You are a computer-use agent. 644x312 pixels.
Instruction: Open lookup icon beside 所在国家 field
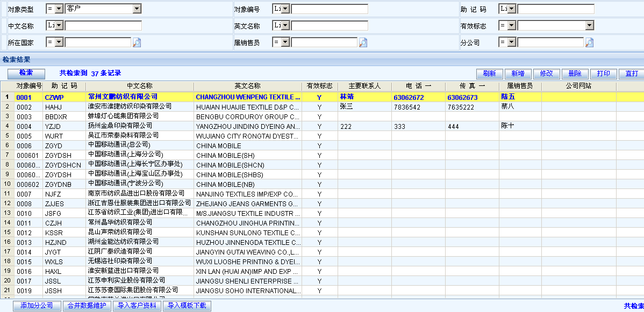click(137, 42)
